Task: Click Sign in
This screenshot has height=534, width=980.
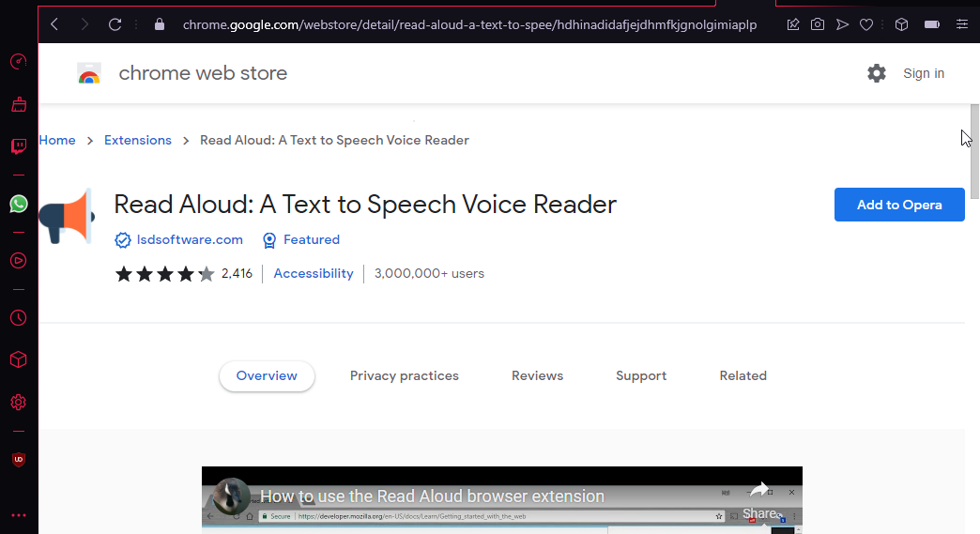Action: pyautogui.click(x=923, y=73)
